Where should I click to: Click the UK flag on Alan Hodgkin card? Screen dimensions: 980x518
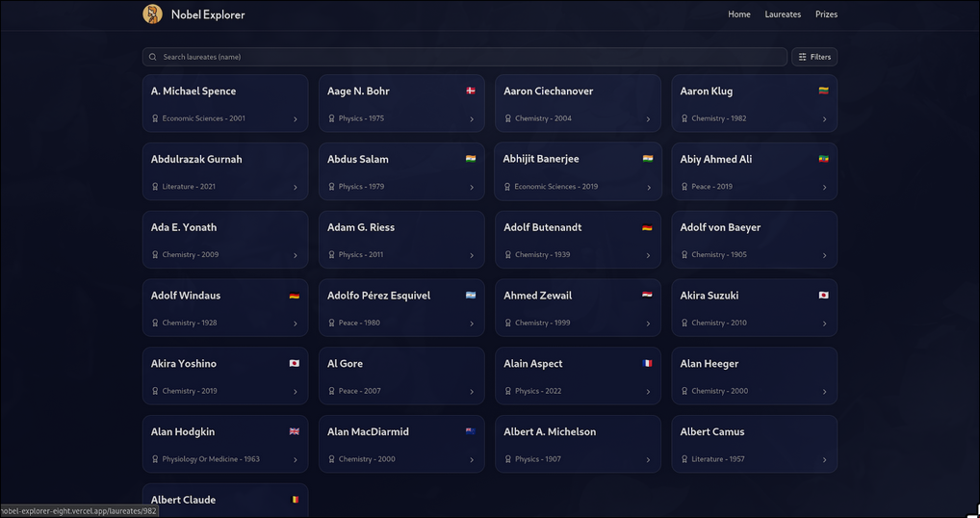295,431
